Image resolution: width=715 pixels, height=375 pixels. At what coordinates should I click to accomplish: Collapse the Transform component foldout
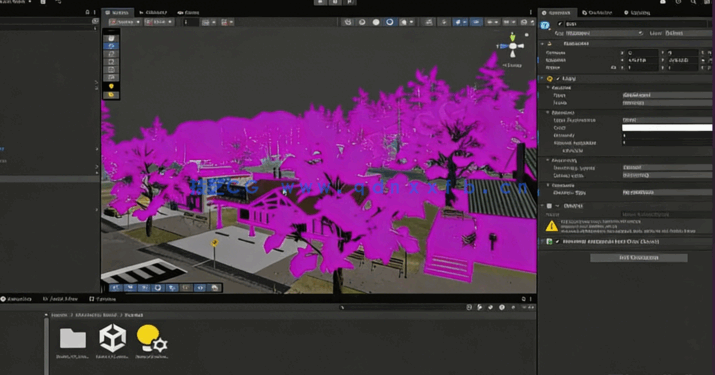point(542,43)
